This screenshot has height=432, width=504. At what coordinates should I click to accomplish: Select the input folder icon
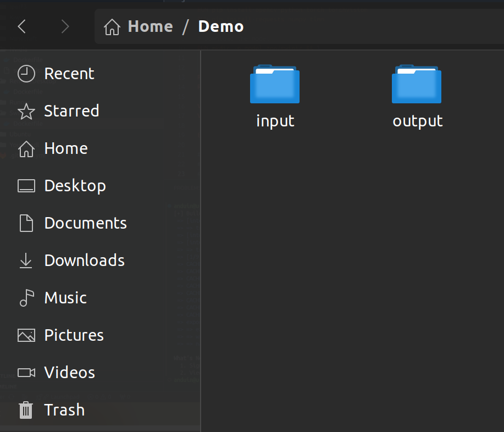275,85
